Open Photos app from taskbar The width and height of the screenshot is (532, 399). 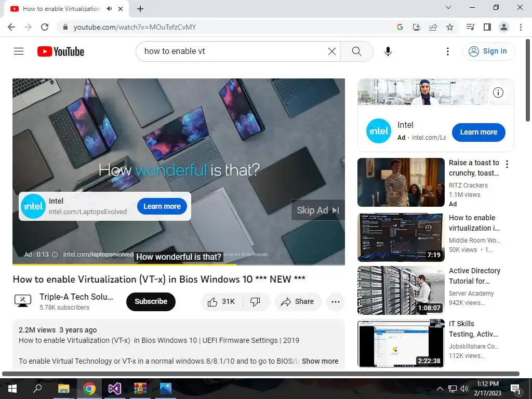[x=166, y=389]
